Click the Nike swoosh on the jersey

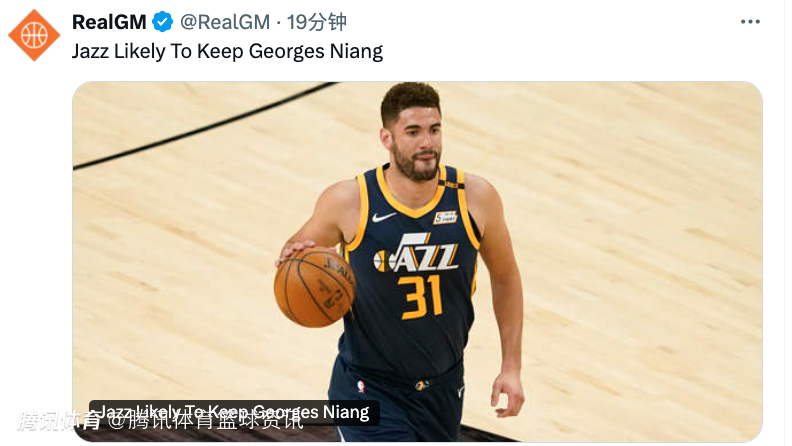384,217
